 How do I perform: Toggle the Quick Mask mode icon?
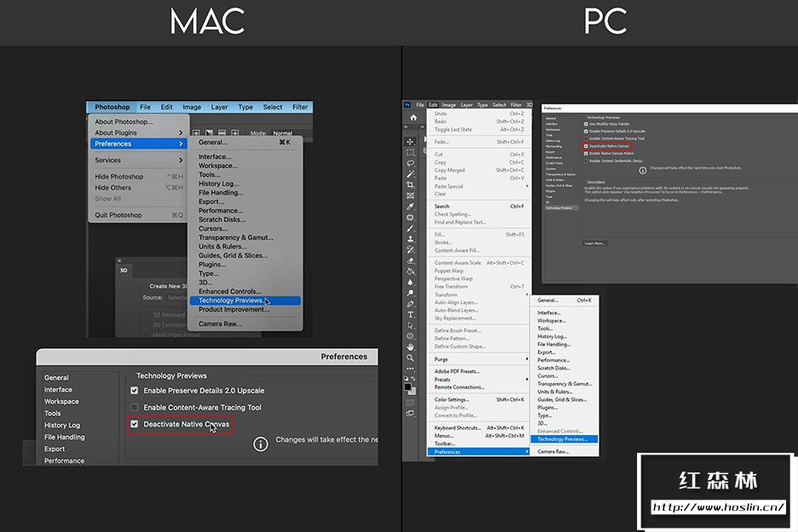[x=410, y=403]
